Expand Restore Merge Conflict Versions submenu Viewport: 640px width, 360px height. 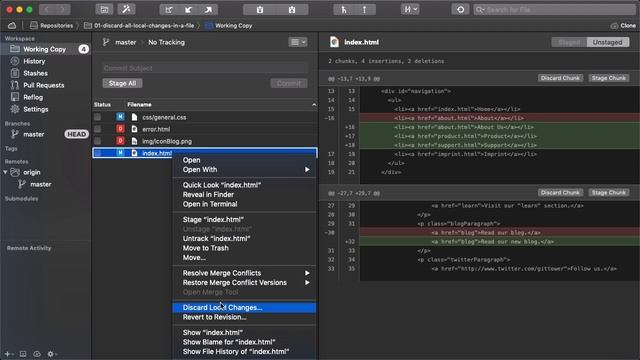click(244, 283)
